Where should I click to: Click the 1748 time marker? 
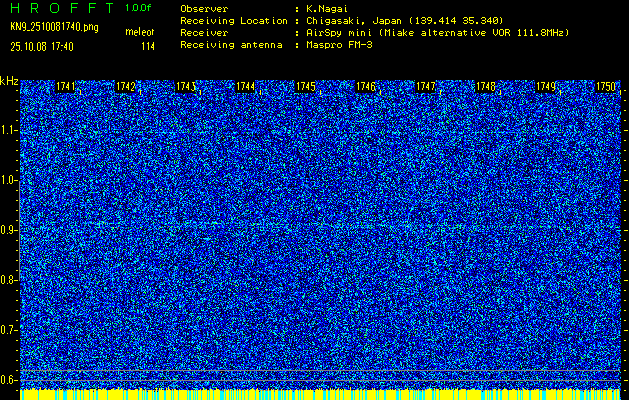(486, 87)
